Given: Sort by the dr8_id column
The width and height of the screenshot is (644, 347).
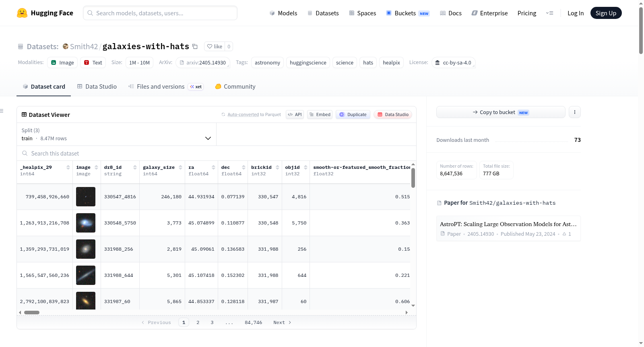Looking at the screenshot, I should point(135,167).
